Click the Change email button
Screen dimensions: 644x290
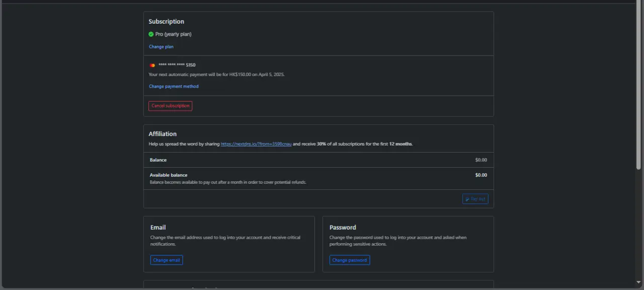(167, 260)
